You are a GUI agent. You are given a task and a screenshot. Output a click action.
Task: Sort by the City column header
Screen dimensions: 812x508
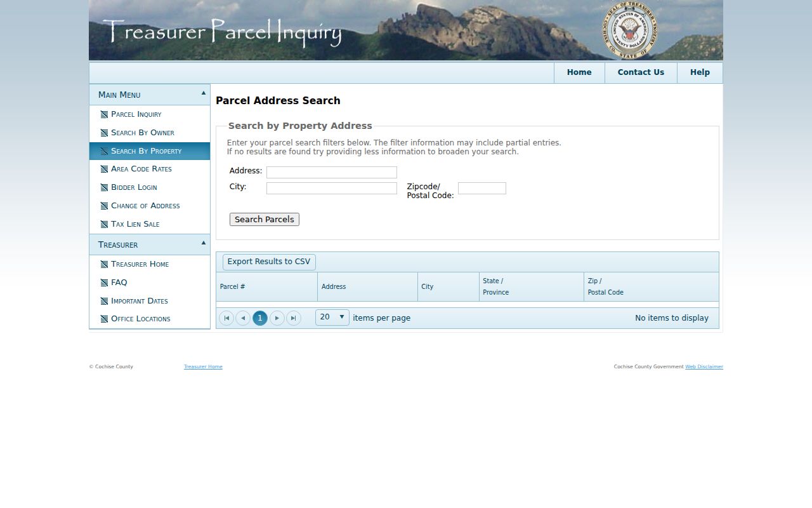point(448,287)
